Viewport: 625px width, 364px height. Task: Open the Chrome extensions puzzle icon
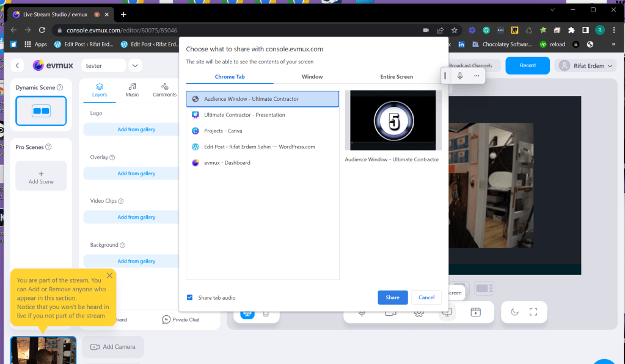[571, 31]
